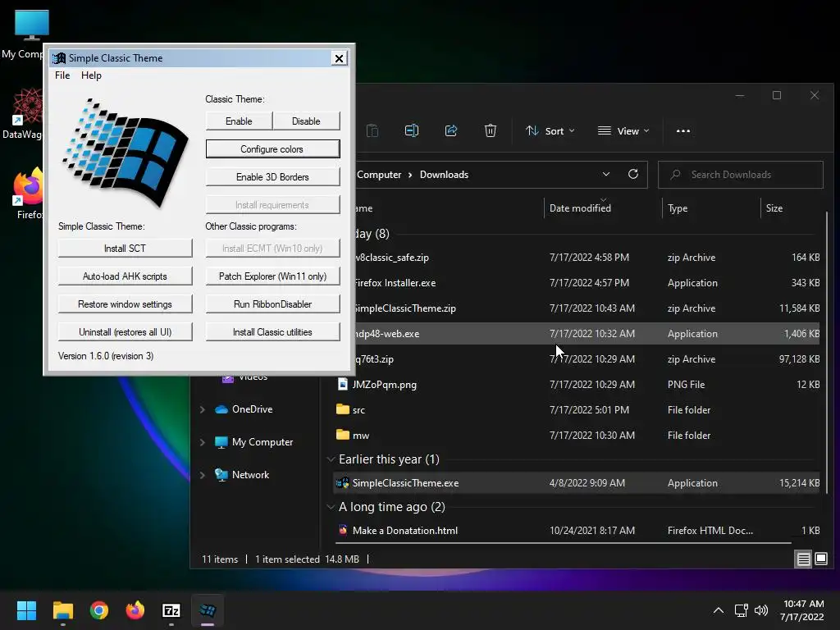The width and height of the screenshot is (840, 630).
Task: Click the Delete trash icon in Explorer
Action: pos(491,130)
